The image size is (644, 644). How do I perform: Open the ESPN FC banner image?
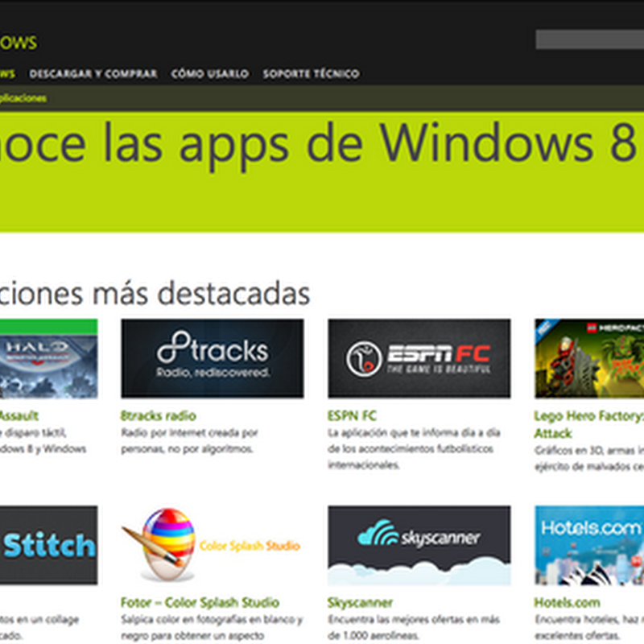[419, 358]
